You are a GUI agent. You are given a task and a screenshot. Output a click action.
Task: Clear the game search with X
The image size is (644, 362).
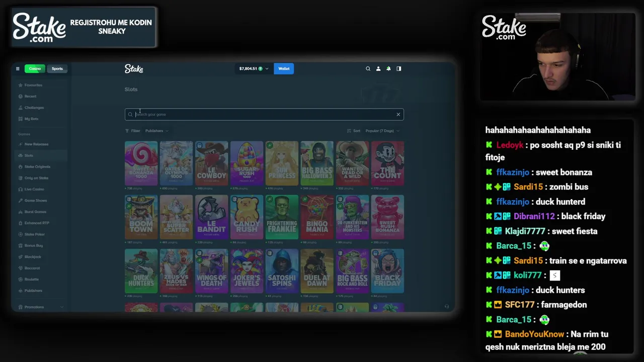point(398,115)
